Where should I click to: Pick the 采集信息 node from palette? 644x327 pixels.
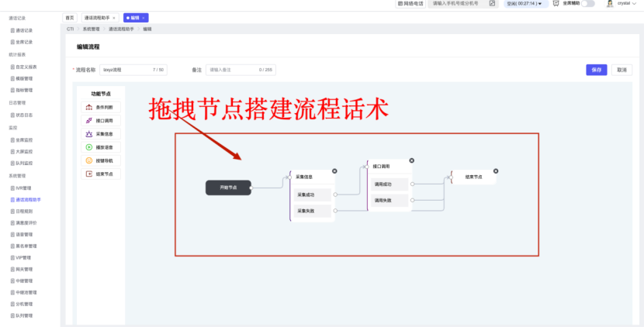tap(101, 133)
